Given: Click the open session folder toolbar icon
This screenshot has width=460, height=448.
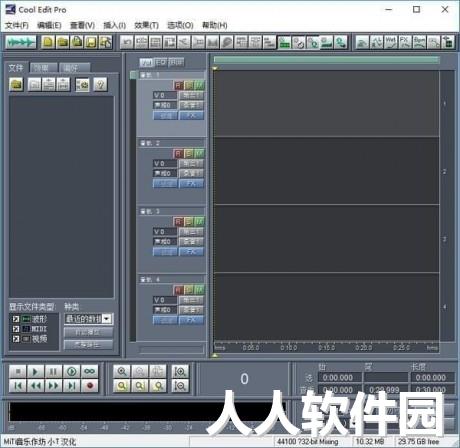Looking at the screenshot, I should (x=62, y=42).
